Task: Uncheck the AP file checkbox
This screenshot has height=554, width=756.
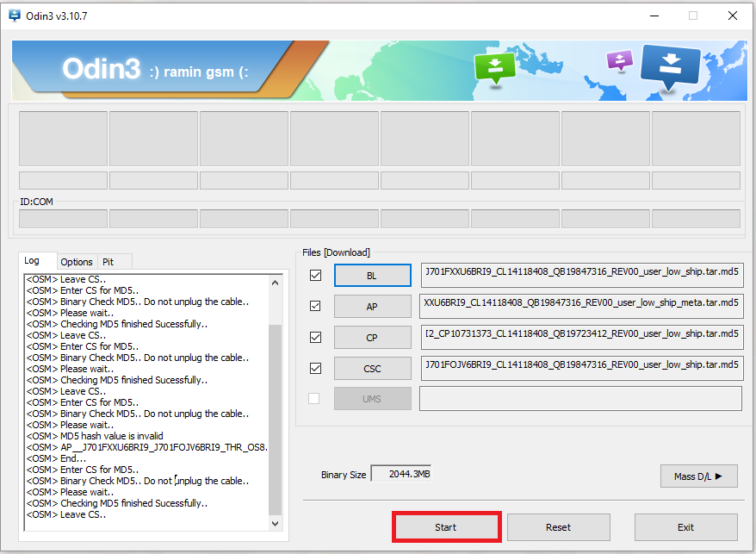Action: (x=315, y=306)
